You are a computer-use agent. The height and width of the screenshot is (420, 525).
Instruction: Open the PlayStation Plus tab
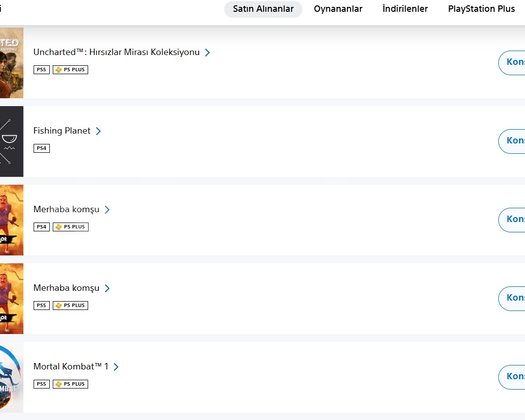tap(481, 9)
